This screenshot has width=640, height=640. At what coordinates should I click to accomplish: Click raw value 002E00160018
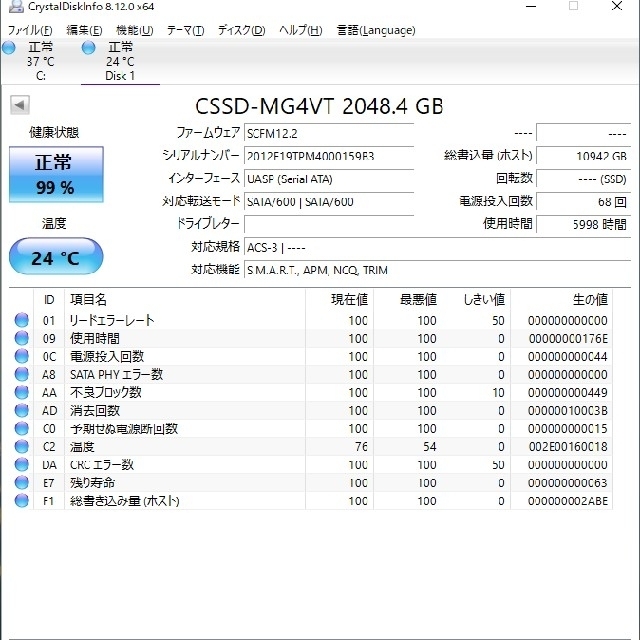[x=568, y=447]
